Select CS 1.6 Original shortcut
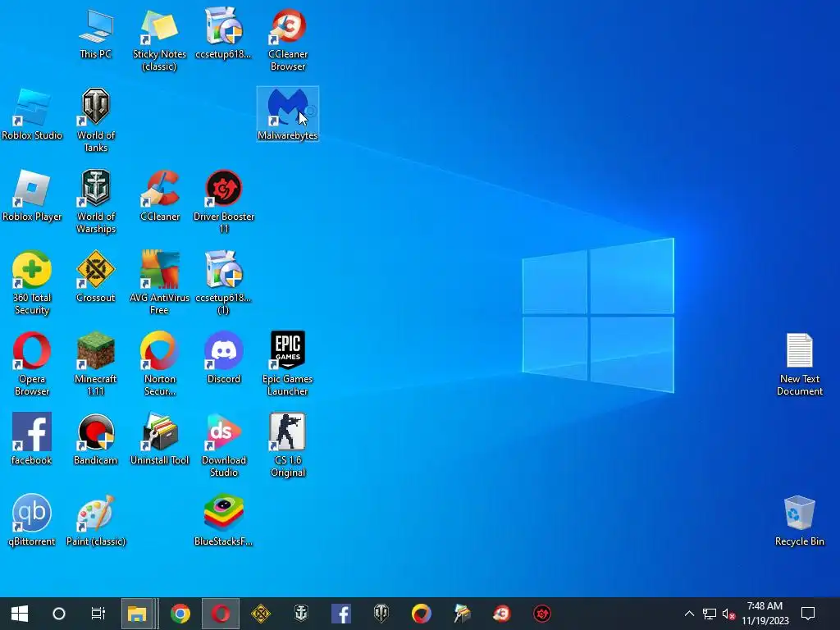Image resolution: width=840 pixels, height=630 pixels. pos(288,445)
